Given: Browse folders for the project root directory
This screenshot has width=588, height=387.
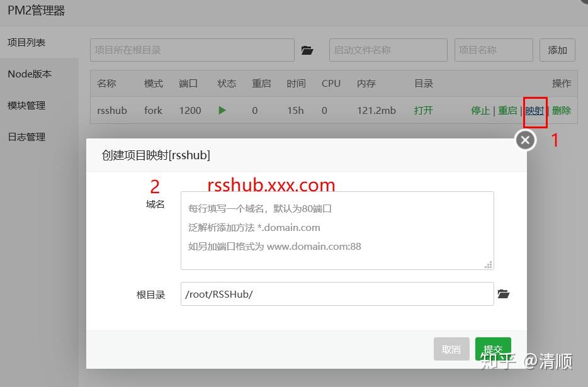Looking at the screenshot, I should tap(307, 50).
